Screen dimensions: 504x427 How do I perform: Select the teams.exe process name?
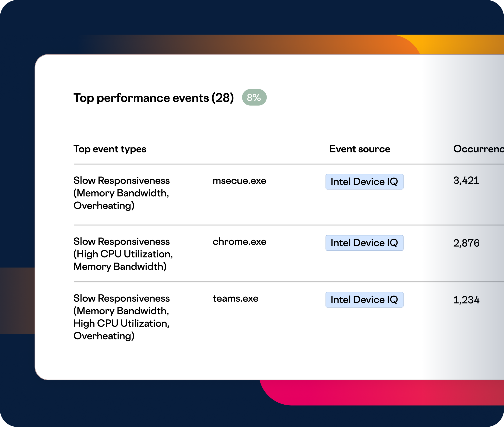tap(235, 298)
